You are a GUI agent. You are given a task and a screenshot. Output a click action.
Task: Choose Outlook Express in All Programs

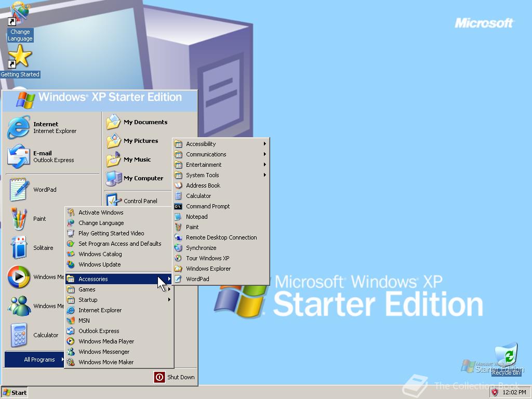[119, 331]
